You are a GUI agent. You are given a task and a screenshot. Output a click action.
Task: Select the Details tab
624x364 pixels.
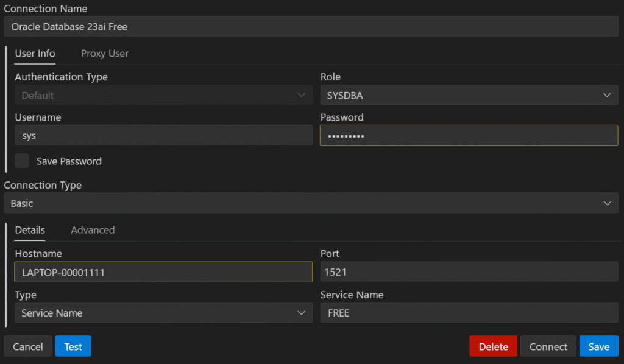point(30,230)
